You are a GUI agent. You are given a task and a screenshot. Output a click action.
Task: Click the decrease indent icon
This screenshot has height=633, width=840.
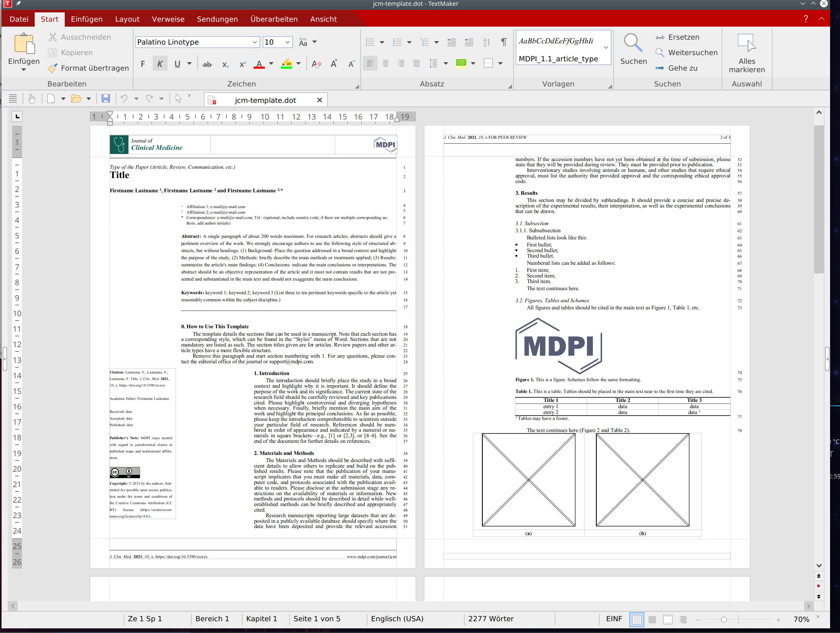[469, 42]
